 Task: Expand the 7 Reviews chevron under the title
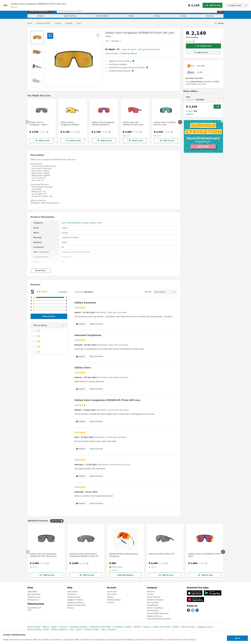[x=121, y=41]
